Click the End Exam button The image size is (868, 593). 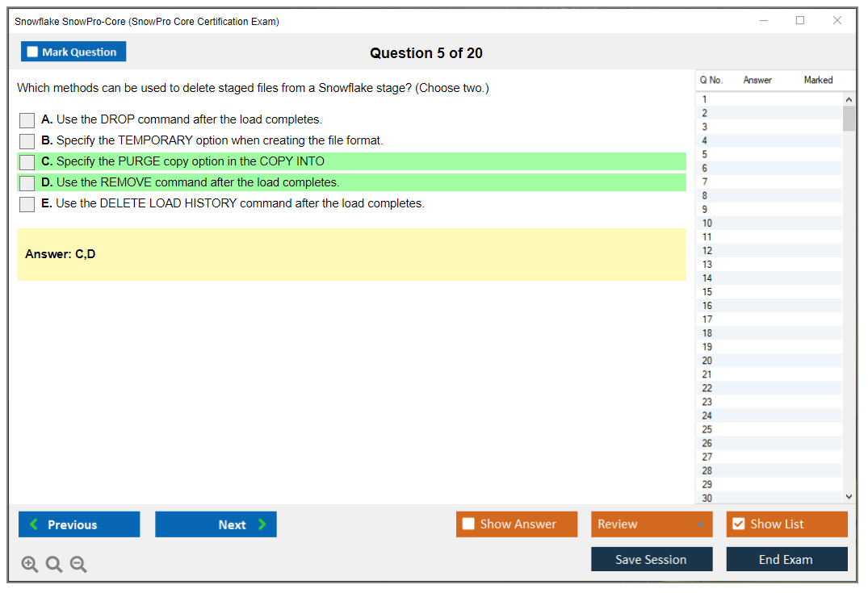[786, 559]
